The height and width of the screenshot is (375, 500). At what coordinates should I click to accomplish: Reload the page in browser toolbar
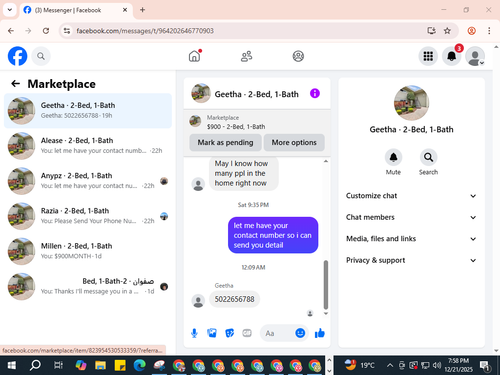46,31
